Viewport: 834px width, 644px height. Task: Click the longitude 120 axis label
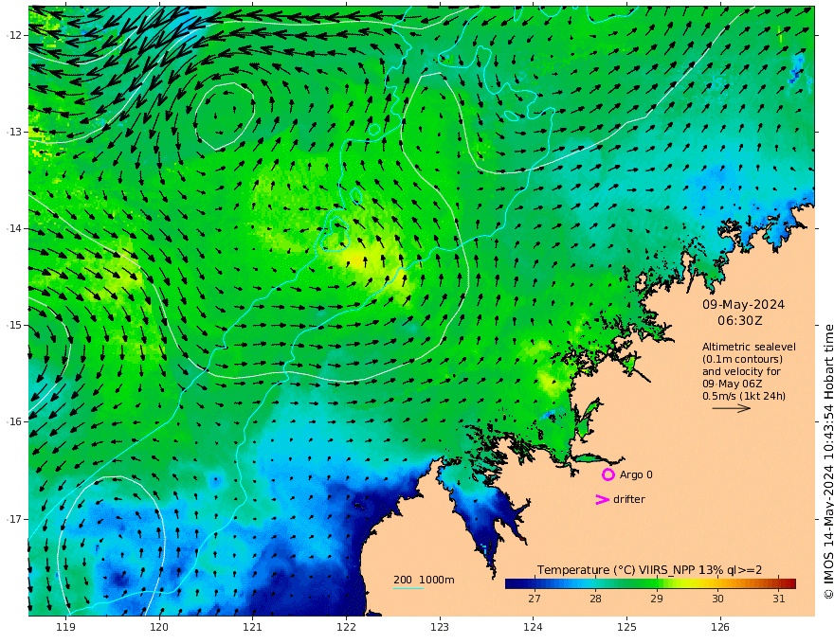(x=159, y=628)
